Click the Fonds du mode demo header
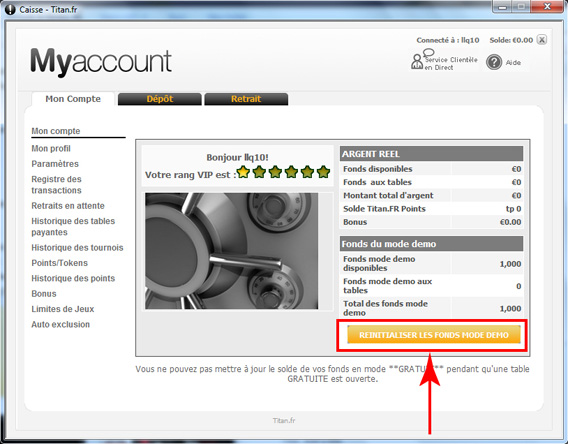568x444 pixels. (x=431, y=244)
